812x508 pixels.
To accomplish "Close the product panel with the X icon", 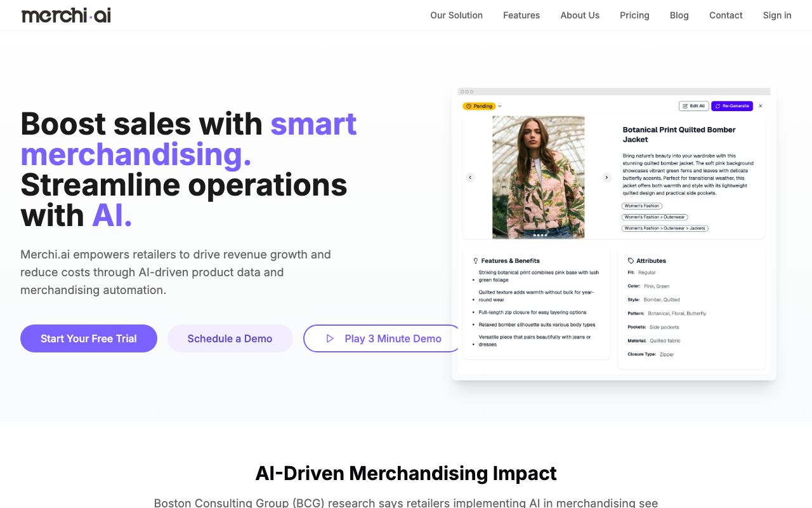I will point(761,106).
